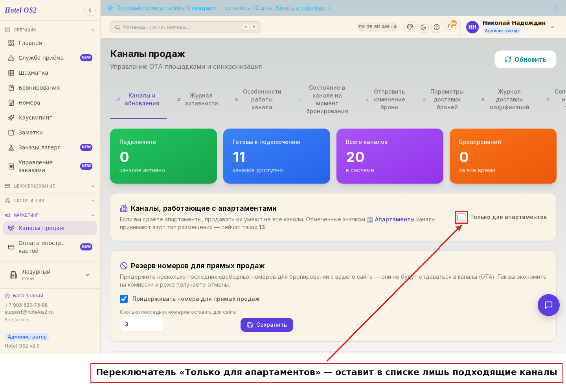566x392 pixels.
Task: Open the Николай Надеждин user menu
Action: tap(511, 27)
